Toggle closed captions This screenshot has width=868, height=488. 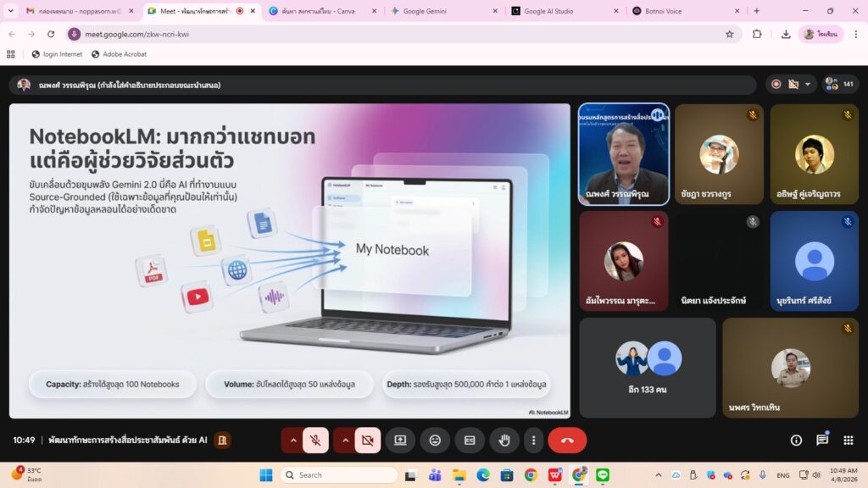click(x=470, y=441)
